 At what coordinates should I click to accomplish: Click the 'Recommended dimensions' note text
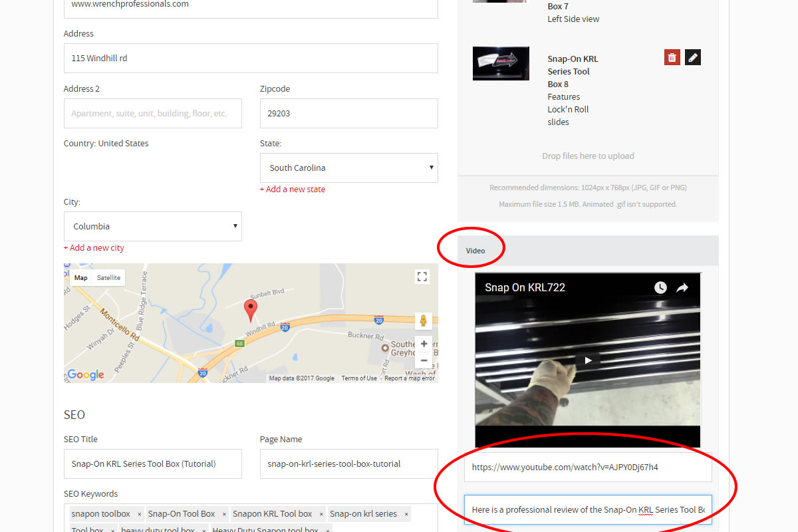(588, 188)
